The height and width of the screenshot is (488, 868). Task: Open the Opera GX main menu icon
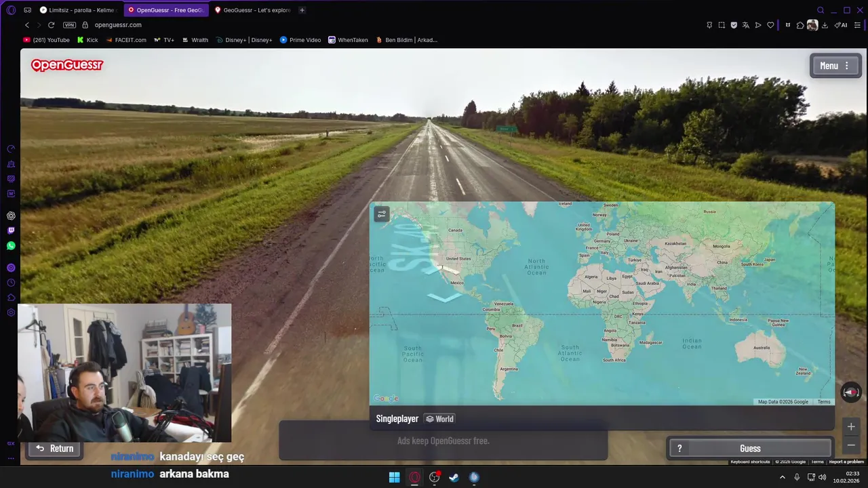[x=11, y=10]
